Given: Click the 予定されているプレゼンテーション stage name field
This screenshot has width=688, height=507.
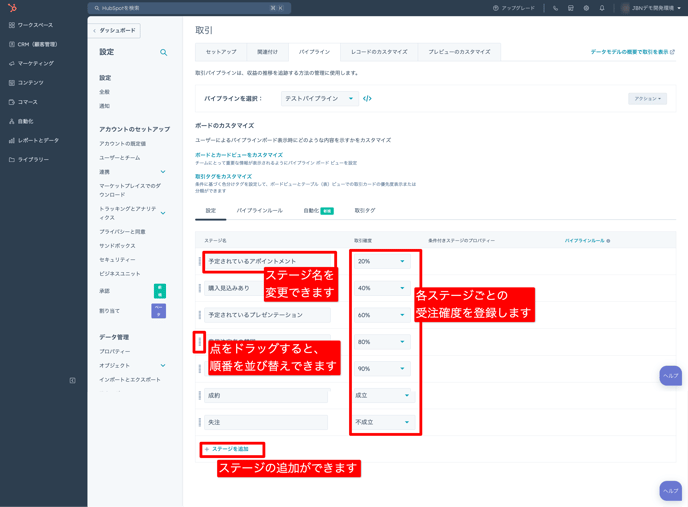Looking at the screenshot, I should tap(267, 315).
